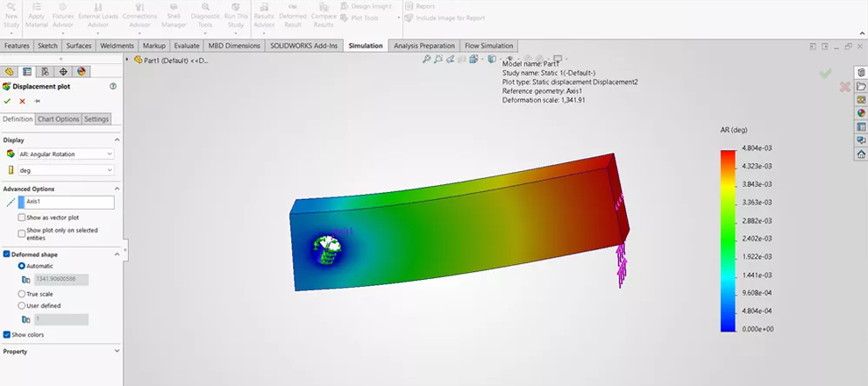Open the Evaluate ribbon tab
The width and height of the screenshot is (868, 386).
click(x=187, y=46)
